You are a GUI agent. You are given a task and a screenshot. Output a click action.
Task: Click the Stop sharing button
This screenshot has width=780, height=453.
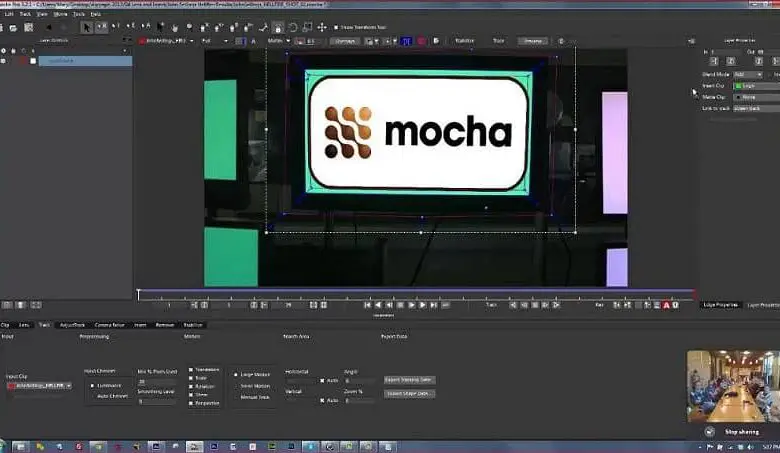click(741, 432)
